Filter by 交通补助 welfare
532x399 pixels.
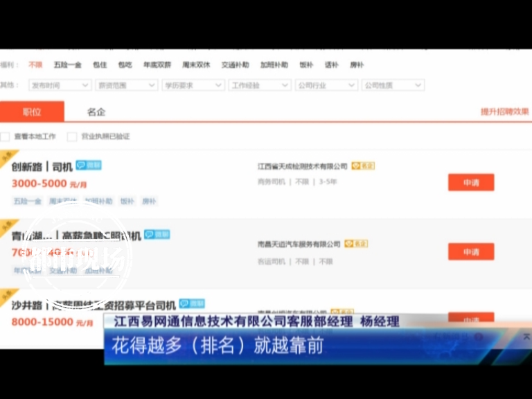pyautogui.click(x=235, y=65)
